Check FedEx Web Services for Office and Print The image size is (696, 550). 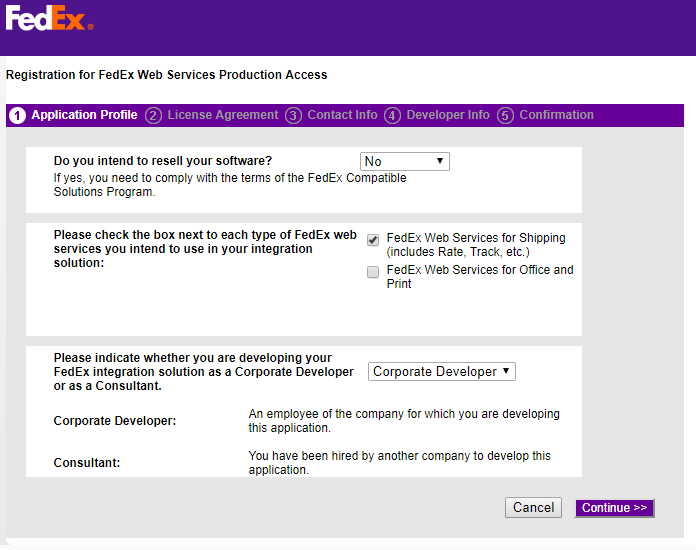(373, 272)
